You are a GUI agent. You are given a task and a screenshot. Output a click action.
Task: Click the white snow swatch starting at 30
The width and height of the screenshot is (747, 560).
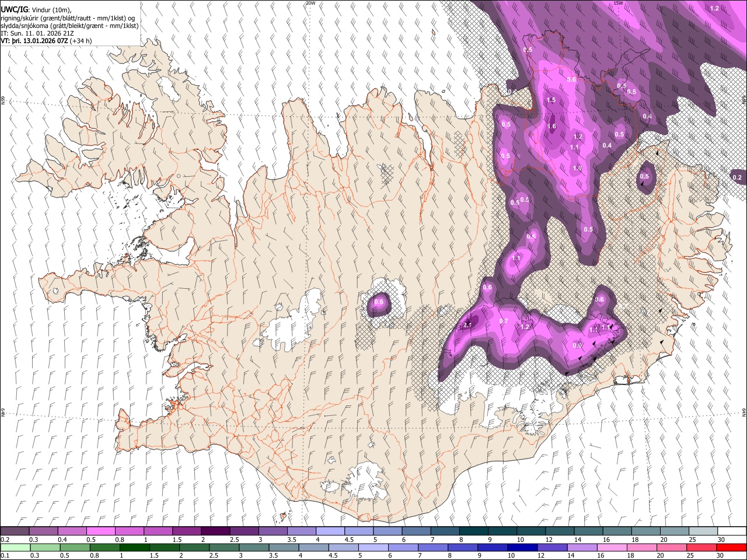731,531
